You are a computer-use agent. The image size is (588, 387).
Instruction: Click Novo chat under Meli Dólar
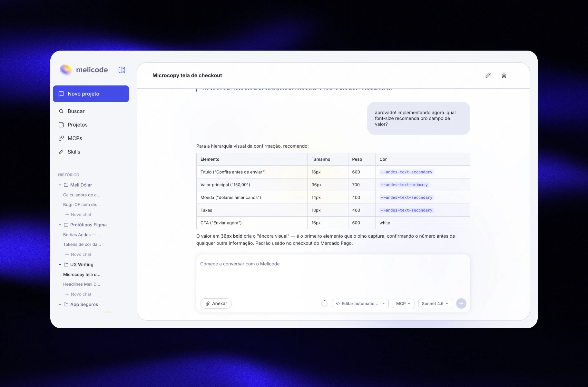(x=78, y=215)
